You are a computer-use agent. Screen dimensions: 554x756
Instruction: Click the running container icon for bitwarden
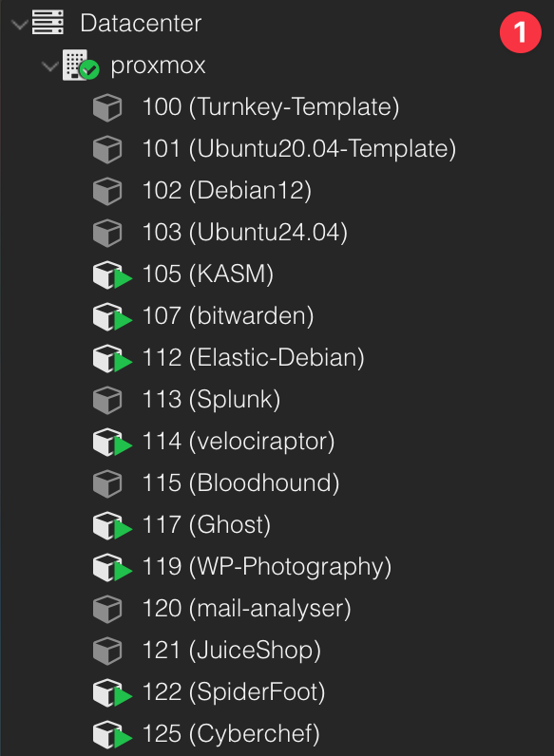click(x=112, y=317)
